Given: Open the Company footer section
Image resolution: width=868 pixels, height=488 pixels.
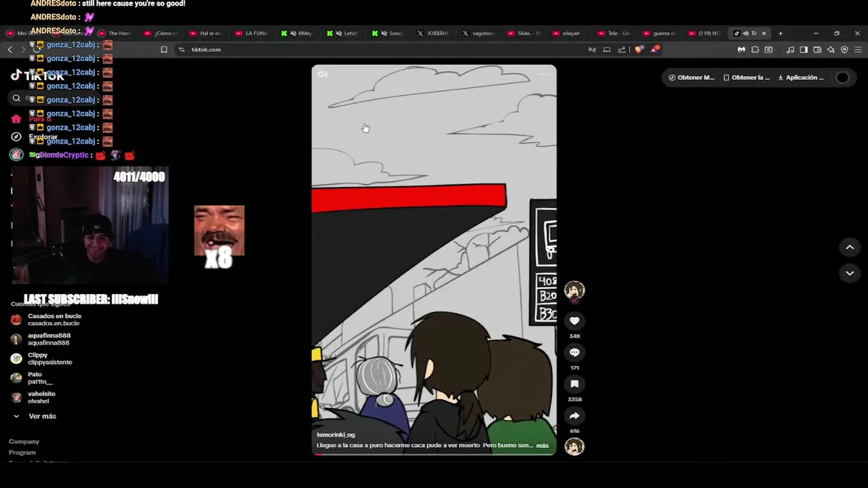Looking at the screenshot, I should coord(24,441).
